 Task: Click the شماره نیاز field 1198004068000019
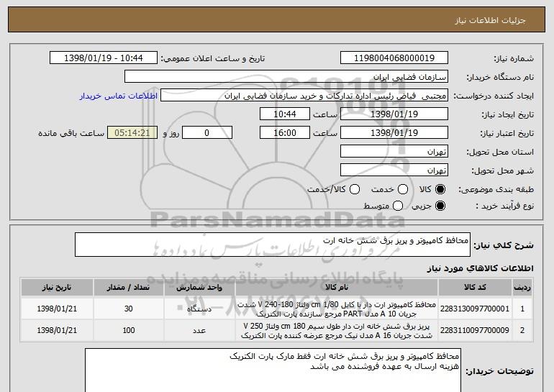394,58
